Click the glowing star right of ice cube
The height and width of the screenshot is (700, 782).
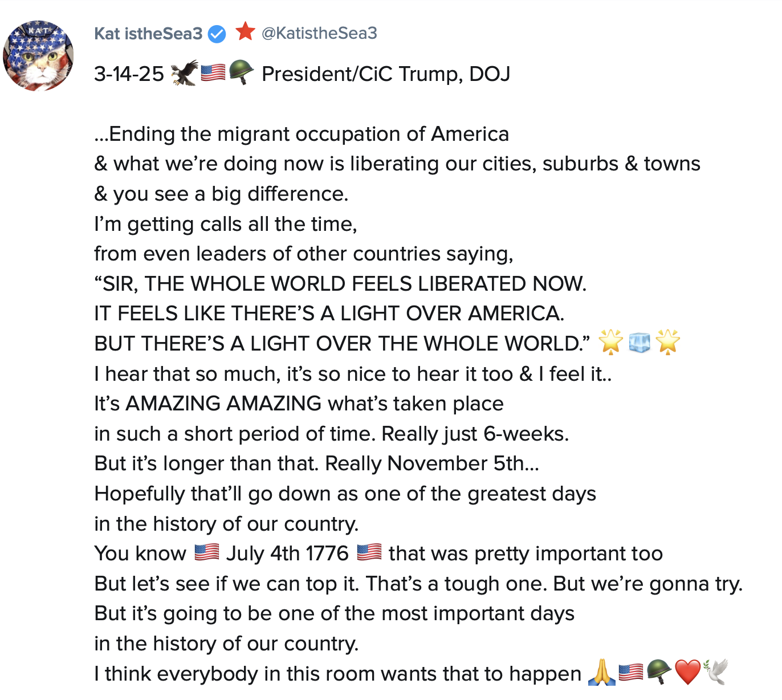click(667, 342)
